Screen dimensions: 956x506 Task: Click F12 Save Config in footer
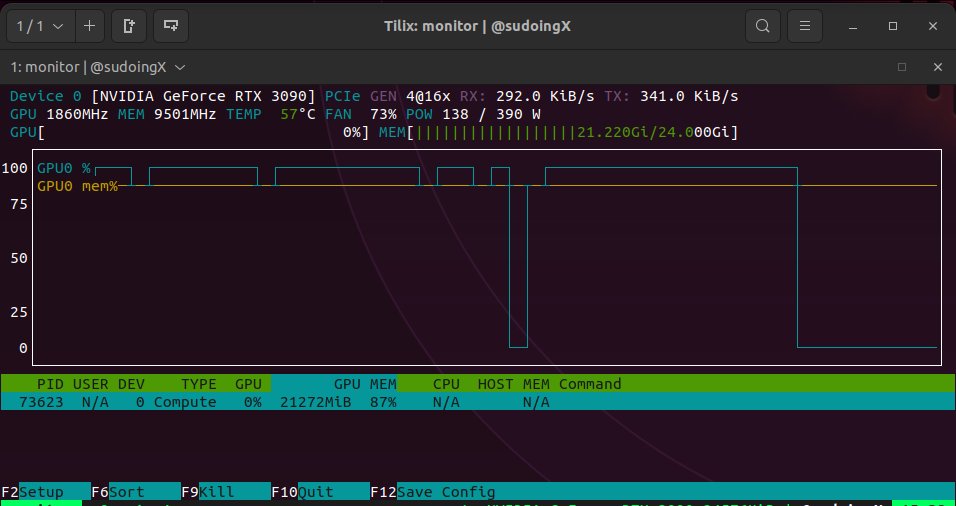(x=433, y=491)
